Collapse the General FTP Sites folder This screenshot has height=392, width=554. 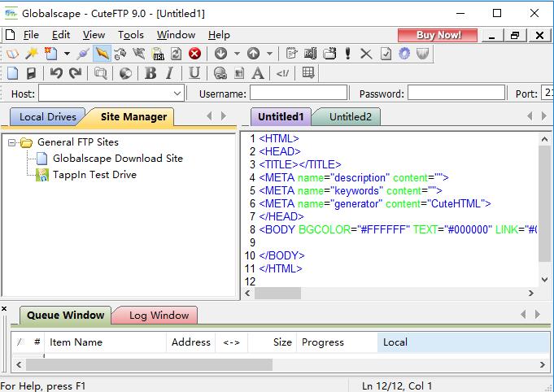(x=12, y=142)
